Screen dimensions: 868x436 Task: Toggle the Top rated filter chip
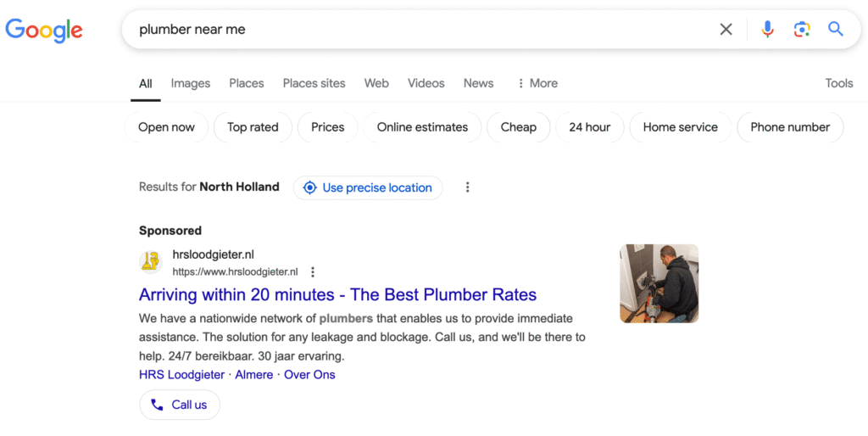[253, 127]
